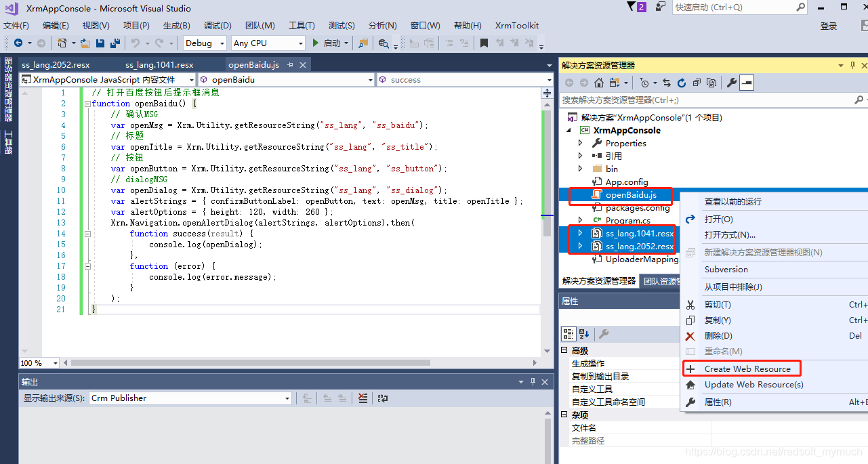Click the pending changes filter clock icon

(644, 83)
